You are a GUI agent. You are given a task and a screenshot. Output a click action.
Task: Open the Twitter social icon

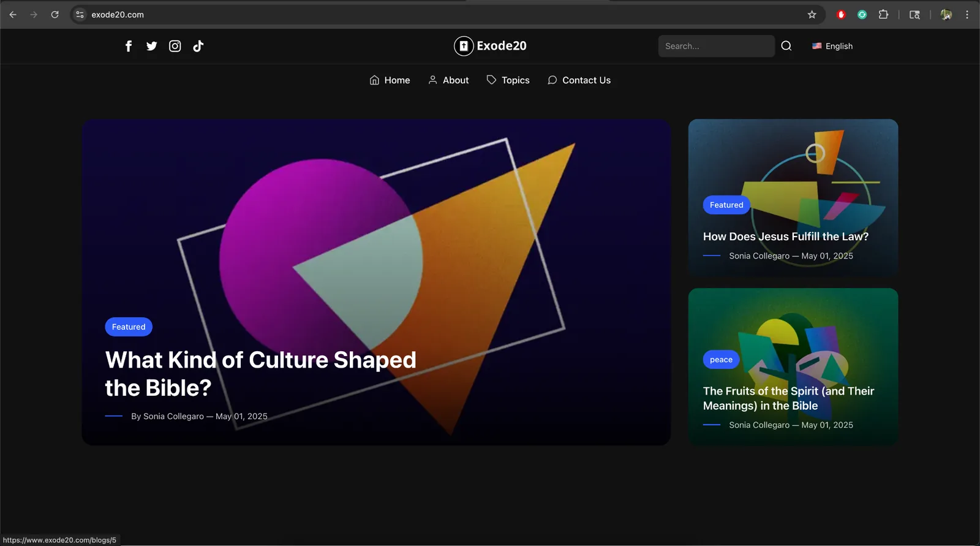coord(152,46)
